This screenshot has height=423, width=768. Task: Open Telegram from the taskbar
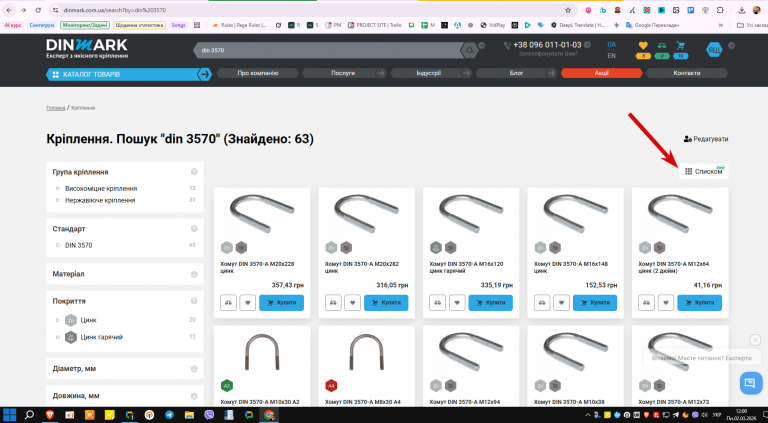(x=169, y=415)
